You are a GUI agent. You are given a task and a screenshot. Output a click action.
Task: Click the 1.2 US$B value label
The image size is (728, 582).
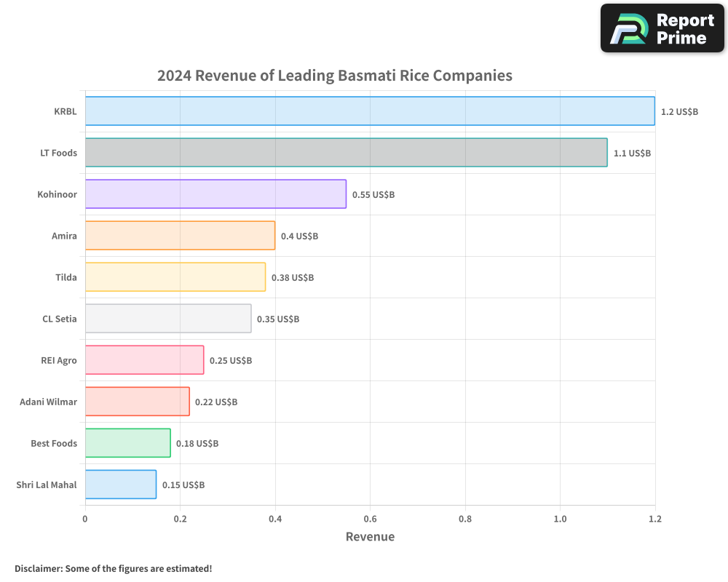[679, 111]
